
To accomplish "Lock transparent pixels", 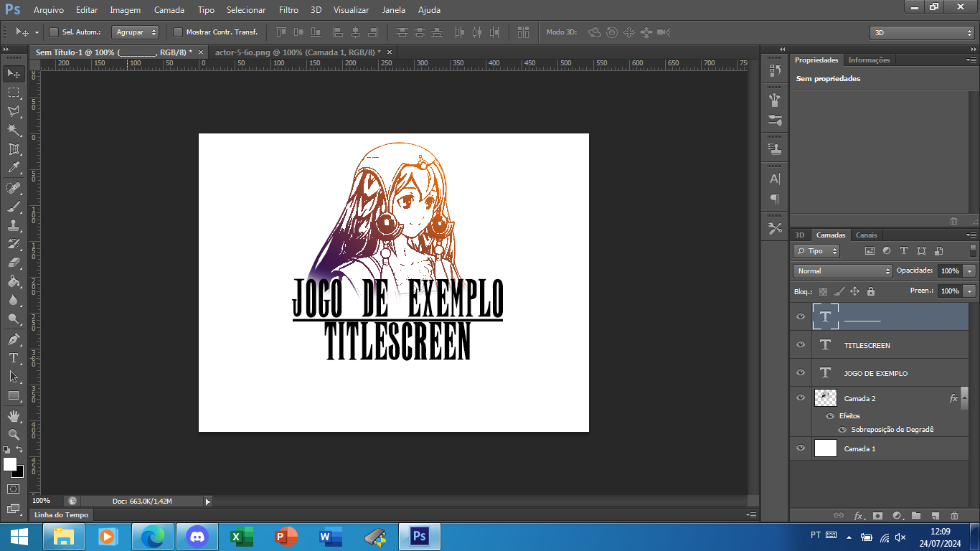I will point(823,291).
